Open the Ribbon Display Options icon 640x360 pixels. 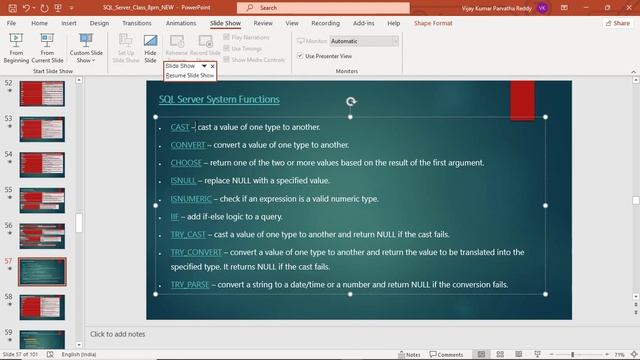tap(564, 8)
